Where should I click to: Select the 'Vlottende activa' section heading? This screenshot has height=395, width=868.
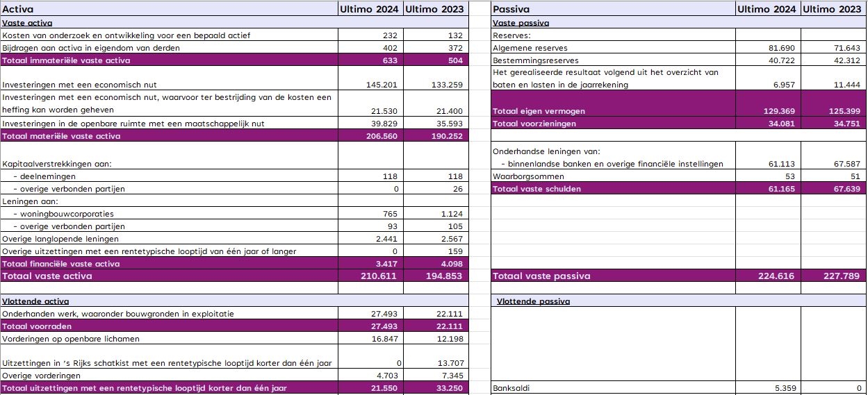(x=35, y=301)
